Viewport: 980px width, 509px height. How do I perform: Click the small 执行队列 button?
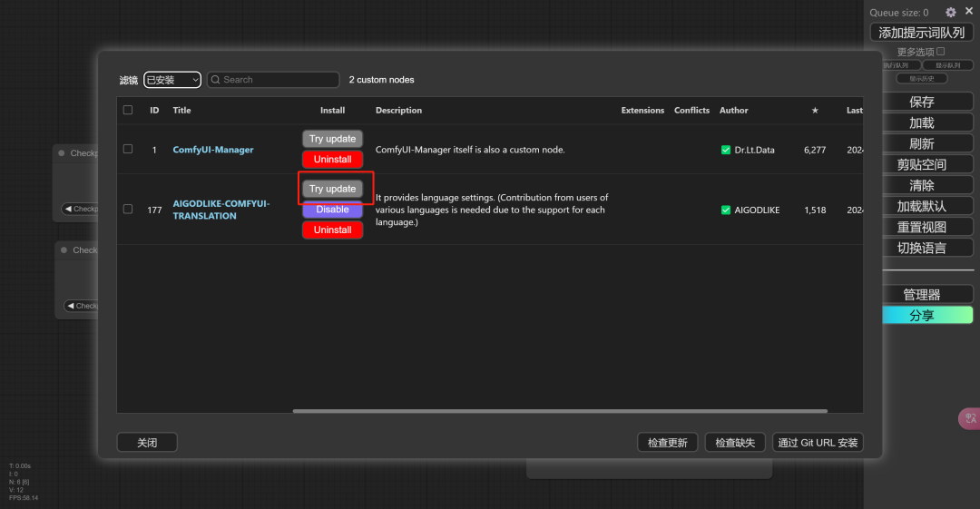(900, 65)
